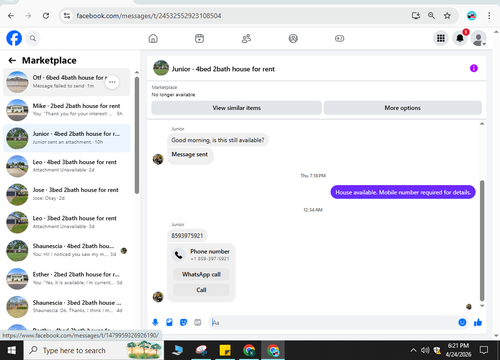
Task: Open the purple conversation information icon
Action: tap(474, 68)
